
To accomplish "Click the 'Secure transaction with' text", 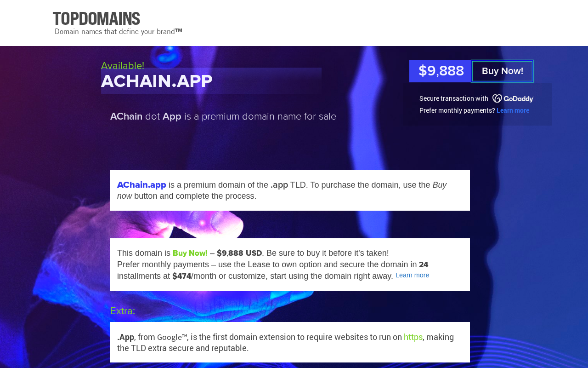I will [454, 98].
